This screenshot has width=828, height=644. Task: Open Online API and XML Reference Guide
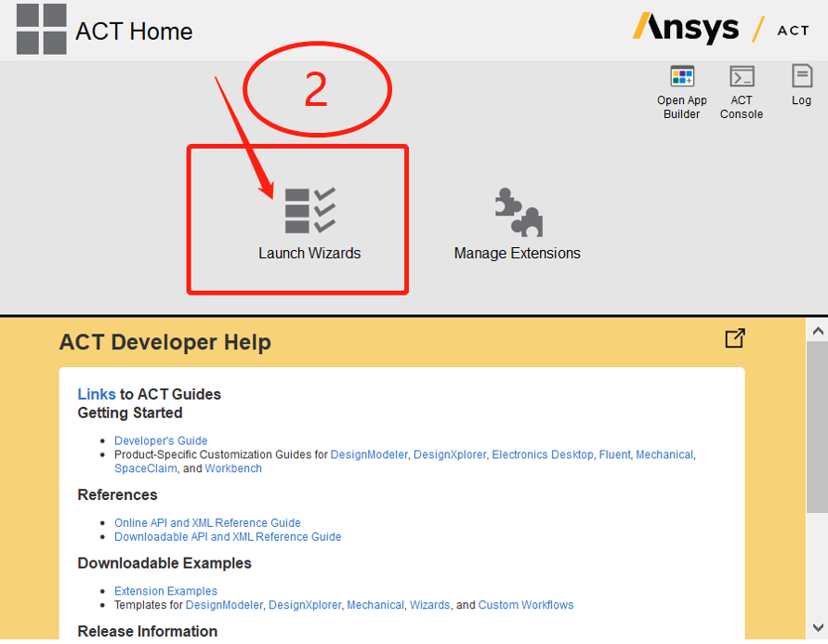point(207,522)
